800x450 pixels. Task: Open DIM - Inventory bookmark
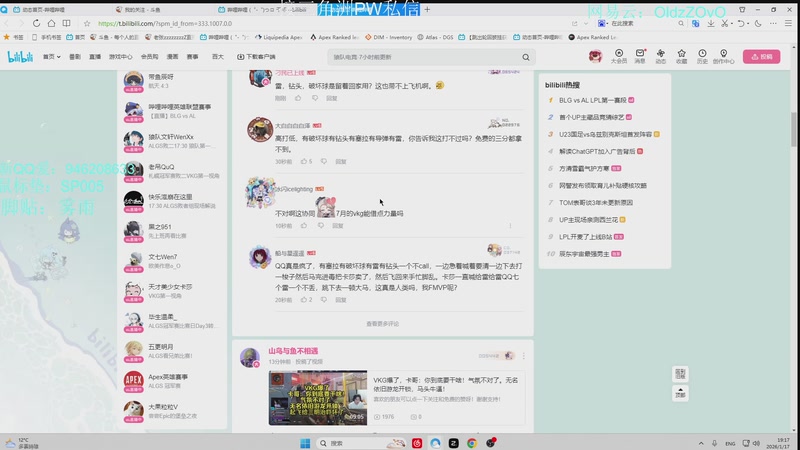(388, 37)
